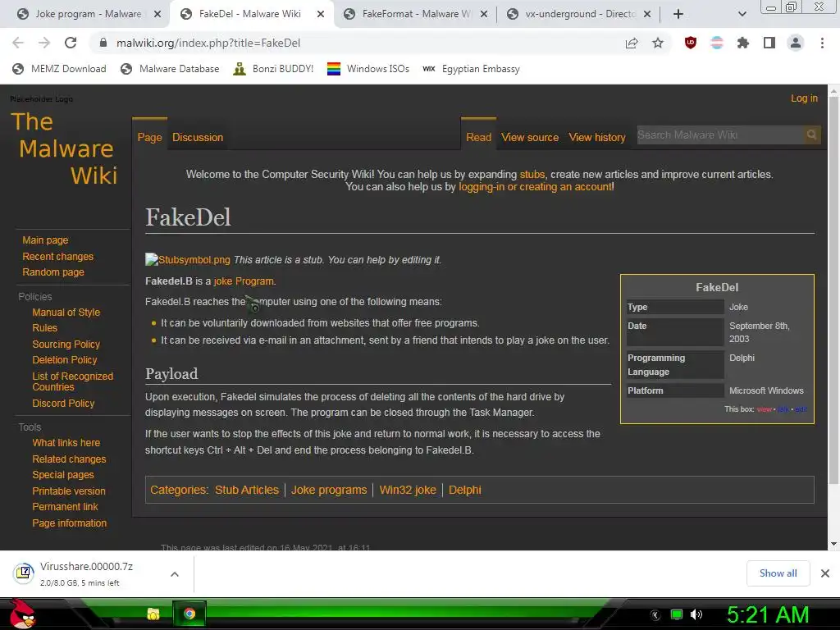This screenshot has width=840, height=630.
Task: Close the FakeFormat tab
Action: tap(484, 14)
